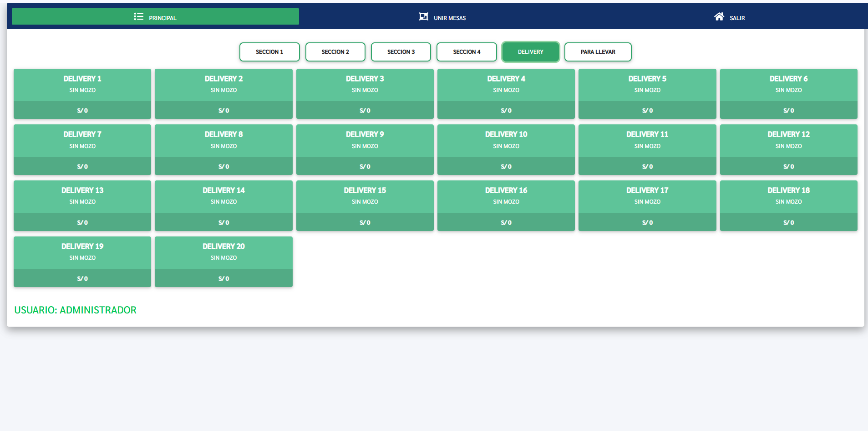Click the list icon beside PRINCIPAL
Image resolution: width=868 pixels, height=431 pixels.
click(x=139, y=16)
